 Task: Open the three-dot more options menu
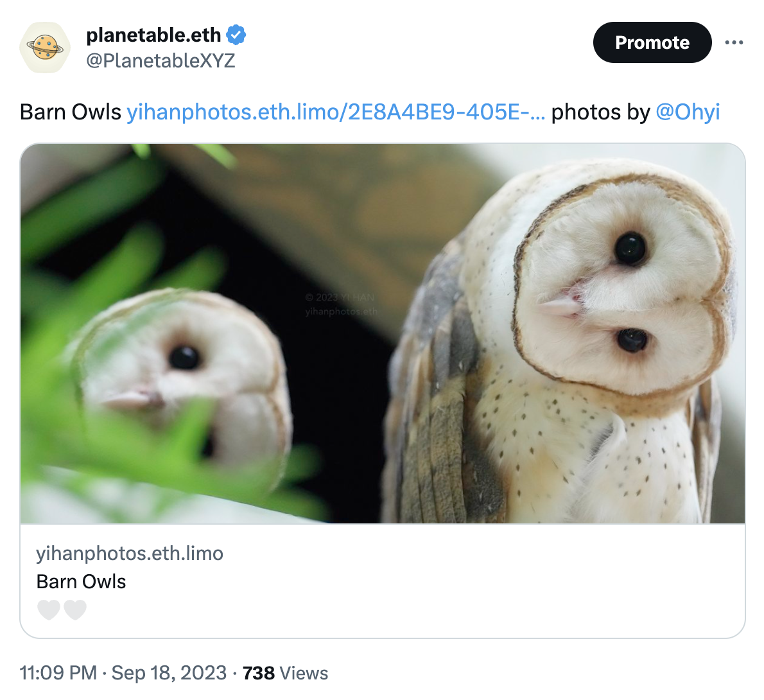(733, 42)
